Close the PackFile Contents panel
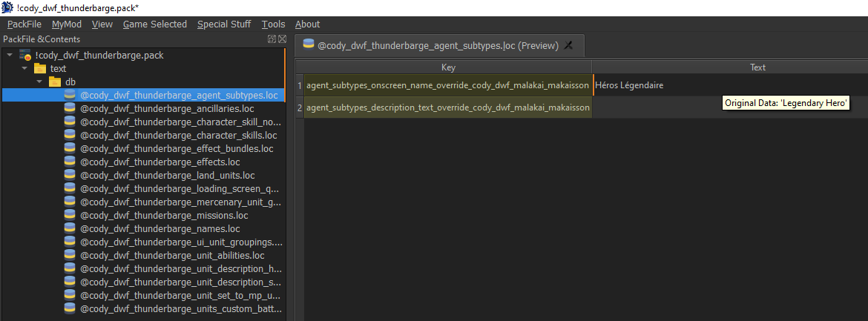This screenshot has width=868, height=321. pyautogui.click(x=282, y=39)
